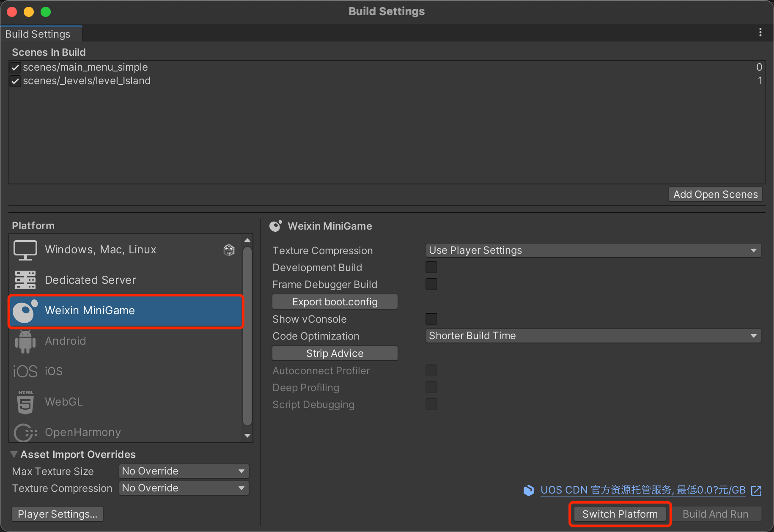Screen dimensions: 774x532
Task: Open the Max Texture Size dropdown
Action: [x=184, y=471]
